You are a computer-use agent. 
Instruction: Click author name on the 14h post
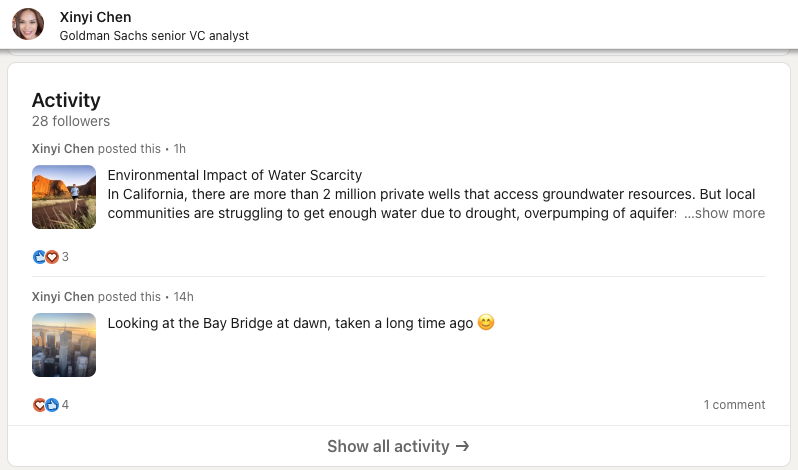coord(63,297)
